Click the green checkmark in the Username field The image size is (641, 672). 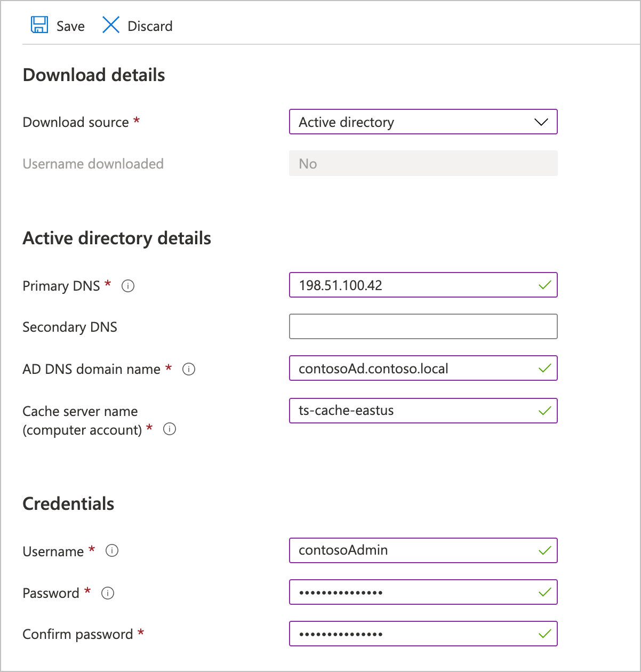coord(544,550)
